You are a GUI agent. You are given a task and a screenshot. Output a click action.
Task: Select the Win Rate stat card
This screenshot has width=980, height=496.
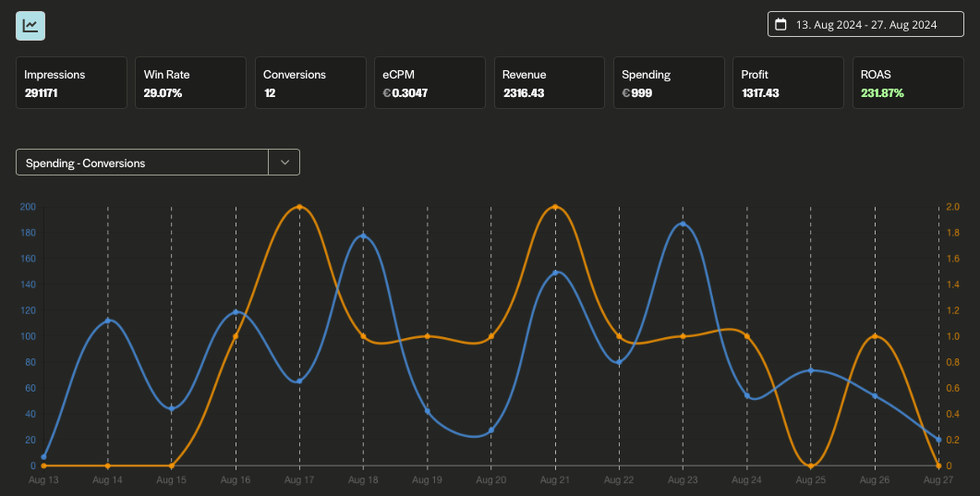[190, 83]
